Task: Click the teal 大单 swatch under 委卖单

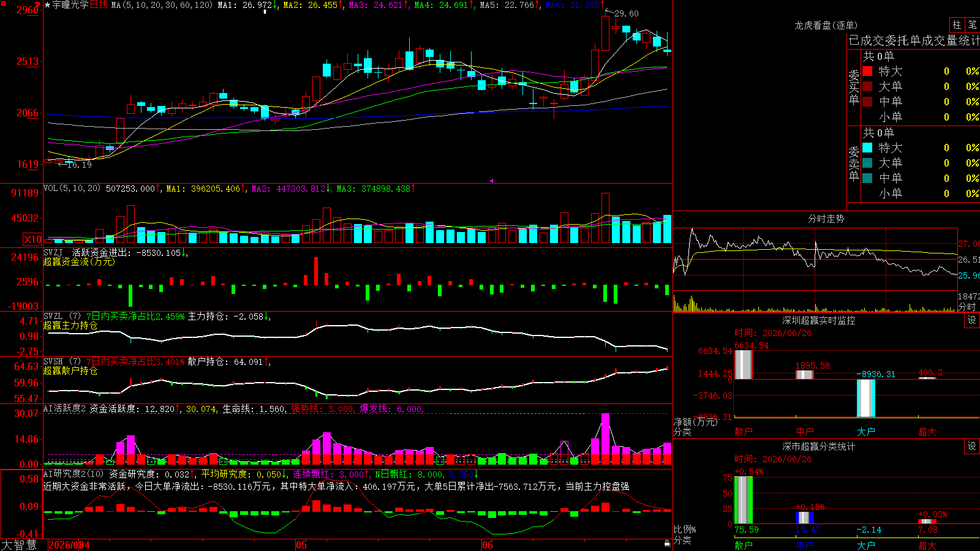Action: (x=867, y=163)
